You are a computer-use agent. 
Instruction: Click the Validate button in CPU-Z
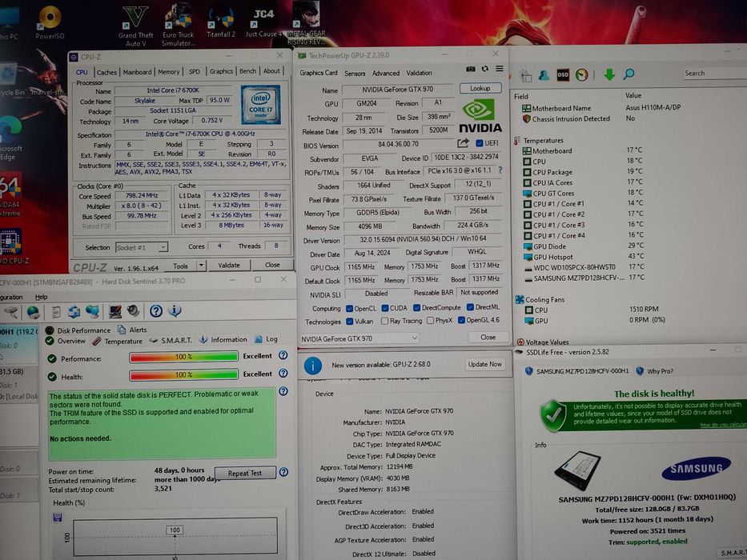pyautogui.click(x=229, y=265)
